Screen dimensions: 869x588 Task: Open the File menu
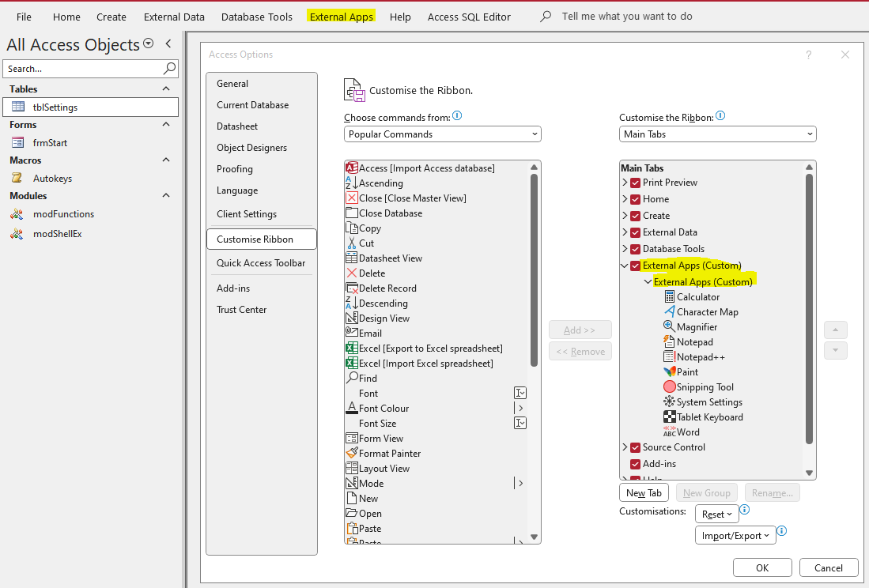[24, 17]
